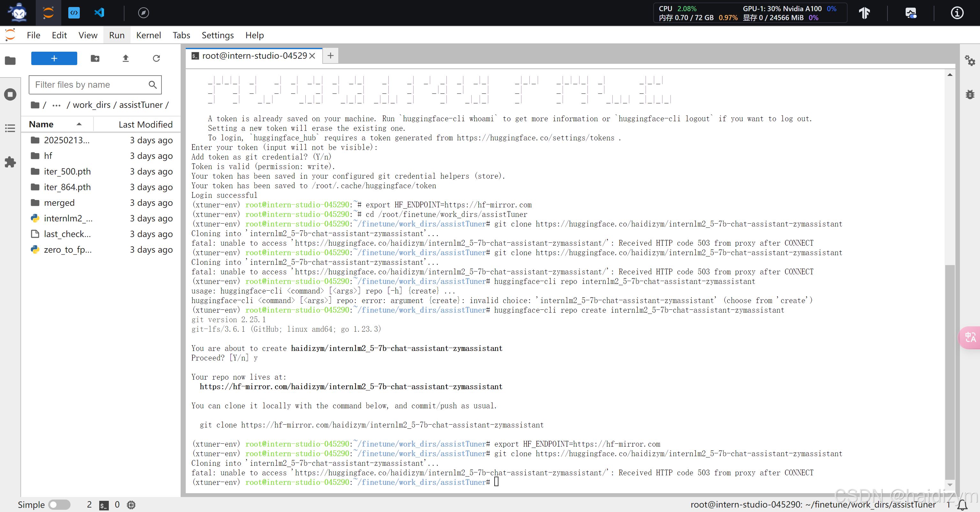The width and height of the screenshot is (980, 512).
Task: Select the iter_864.pth folder
Action: 101,187
